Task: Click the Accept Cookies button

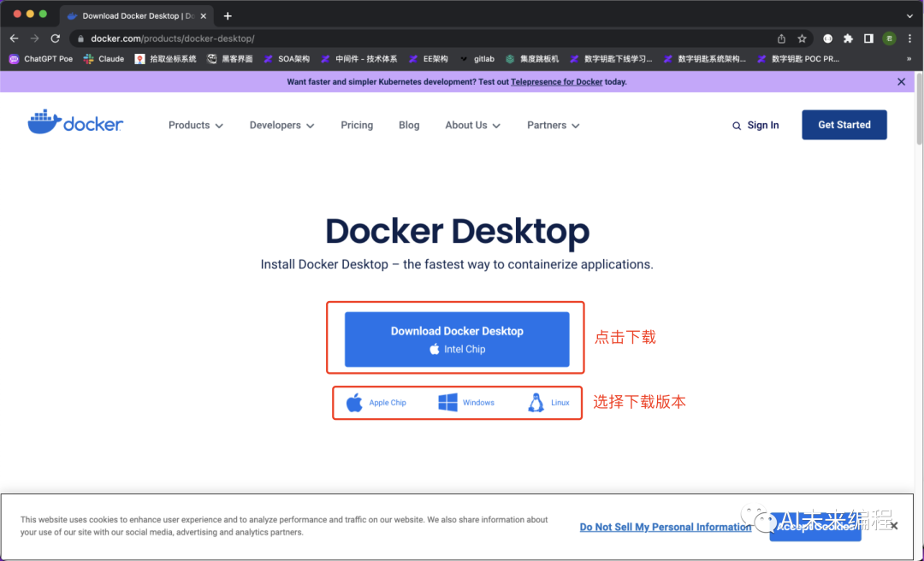Action: tap(815, 527)
